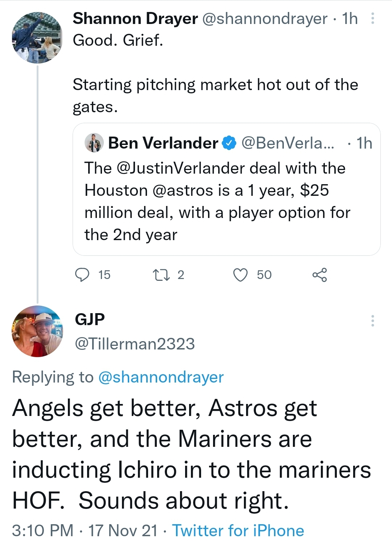Screen dimensions: 392x550
Task: Tap Ben Verlander's small avatar
Action: pos(94,143)
